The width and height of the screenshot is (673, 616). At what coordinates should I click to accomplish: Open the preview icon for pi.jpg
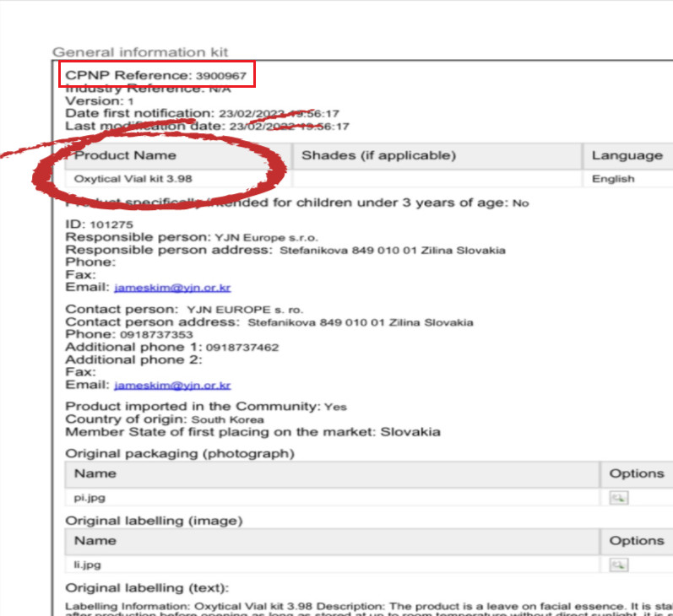(618, 498)
